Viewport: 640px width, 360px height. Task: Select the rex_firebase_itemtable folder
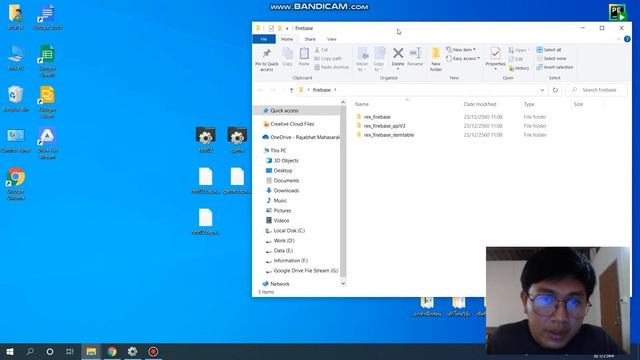click(x=389, y=135)
